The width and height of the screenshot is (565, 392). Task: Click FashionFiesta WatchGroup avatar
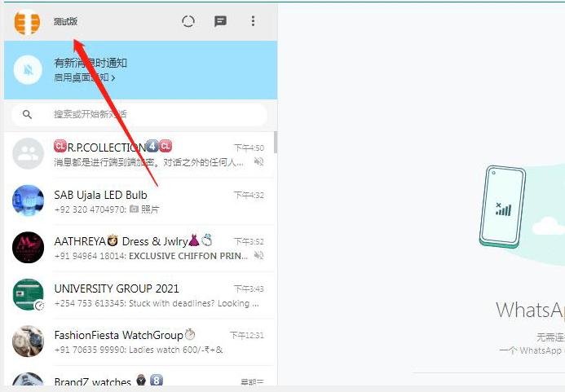(x=28, y=341)
